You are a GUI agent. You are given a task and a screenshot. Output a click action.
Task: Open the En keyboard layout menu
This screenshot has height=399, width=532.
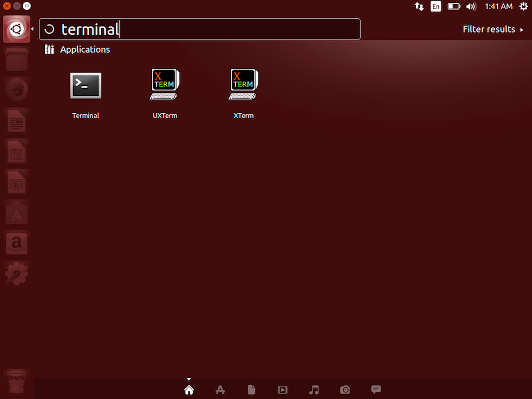[436, 7]
